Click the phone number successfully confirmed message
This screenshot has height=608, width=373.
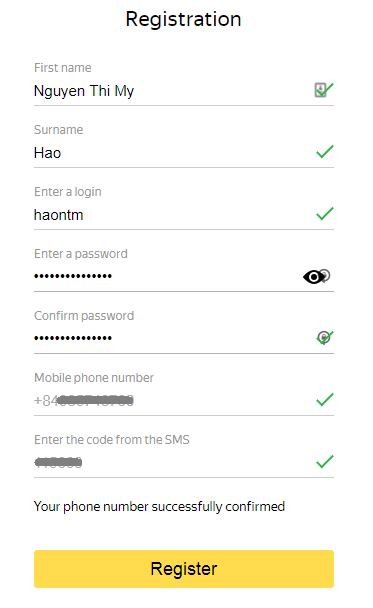pos(159,507)
